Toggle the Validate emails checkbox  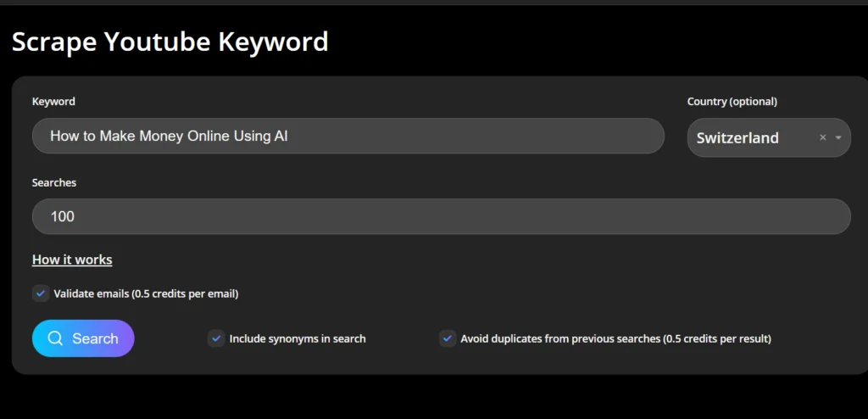tap(41, 293)
